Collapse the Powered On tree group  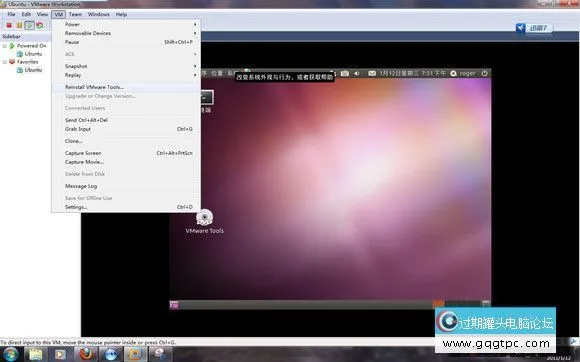[x=5, y=46]
